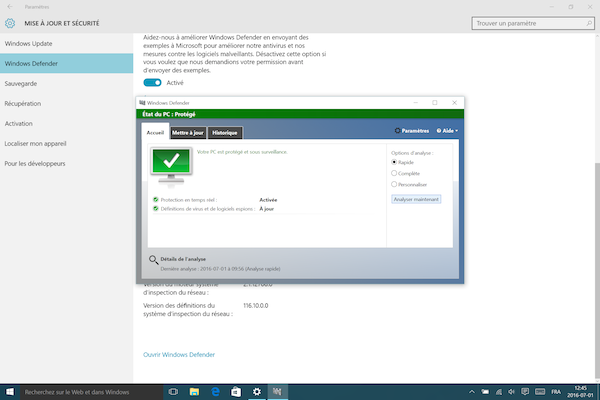Close the Windows Defender window

(454, 103)
